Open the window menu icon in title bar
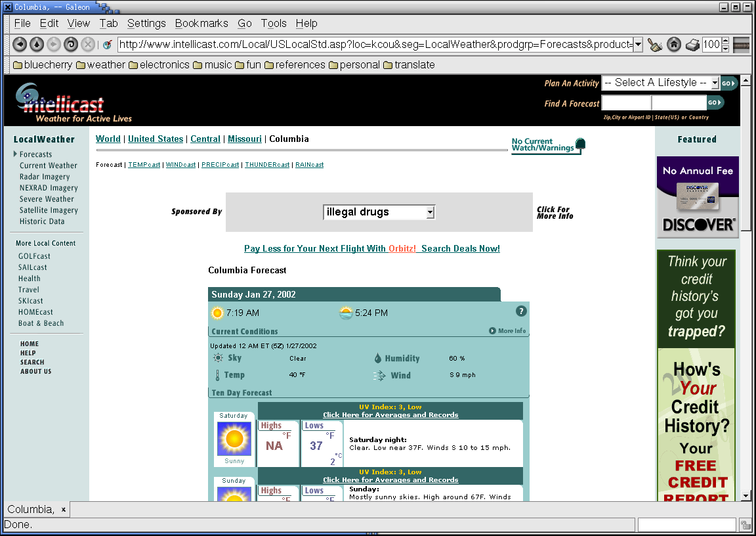The image size is (756, 536). 8,7
